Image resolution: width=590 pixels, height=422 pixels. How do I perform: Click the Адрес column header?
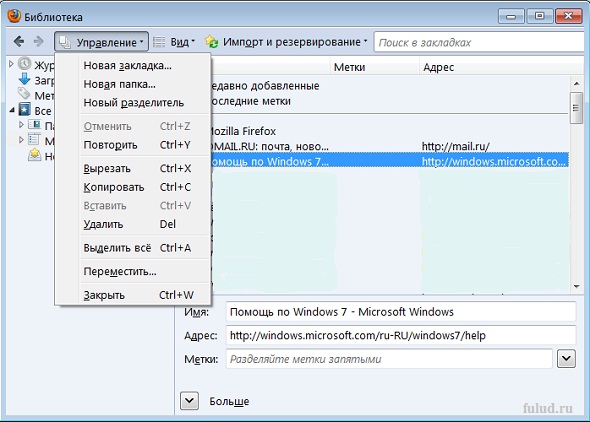coord(501,67)
